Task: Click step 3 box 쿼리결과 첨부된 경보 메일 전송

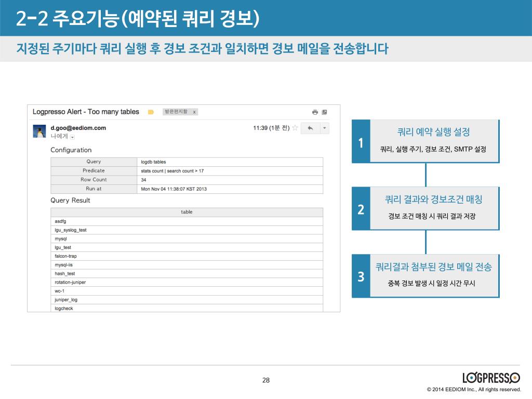Action: click(425, 276)
